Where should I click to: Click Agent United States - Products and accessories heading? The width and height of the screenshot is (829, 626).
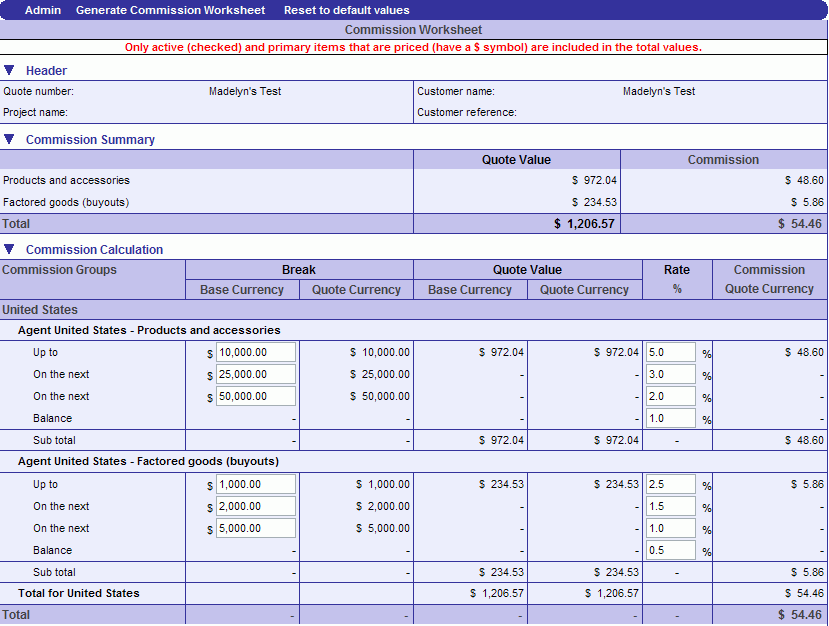tap(149, 330)
